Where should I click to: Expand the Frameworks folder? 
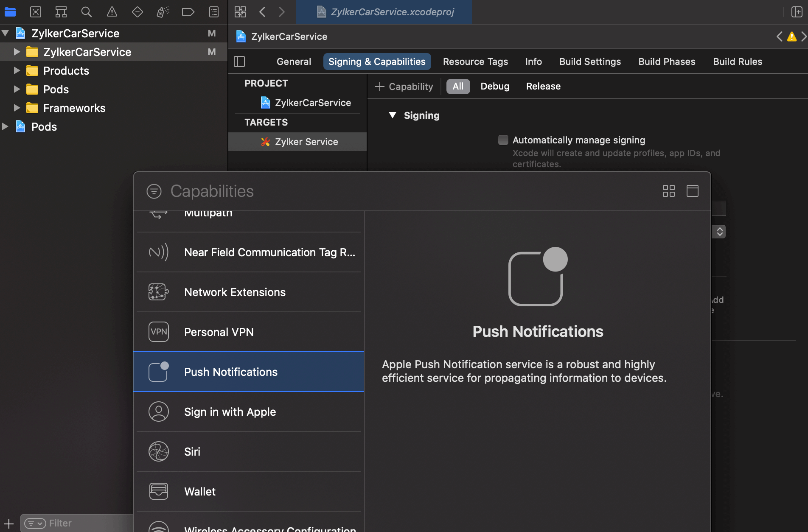coord(17,108)
